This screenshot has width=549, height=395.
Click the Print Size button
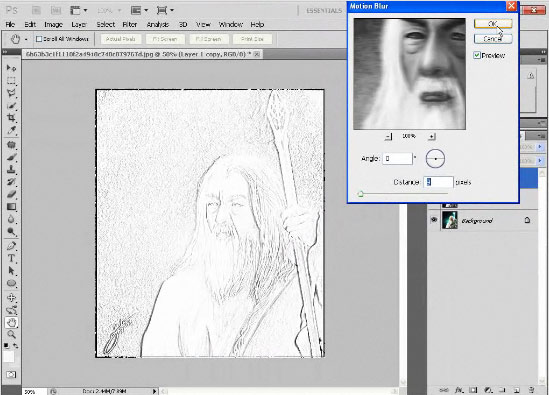(252, 39)
